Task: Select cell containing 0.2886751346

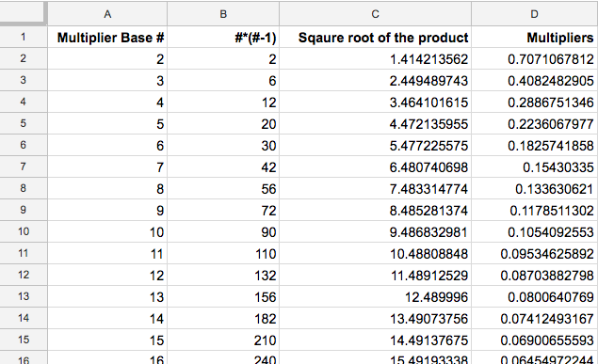Action: tap(535, 102)
